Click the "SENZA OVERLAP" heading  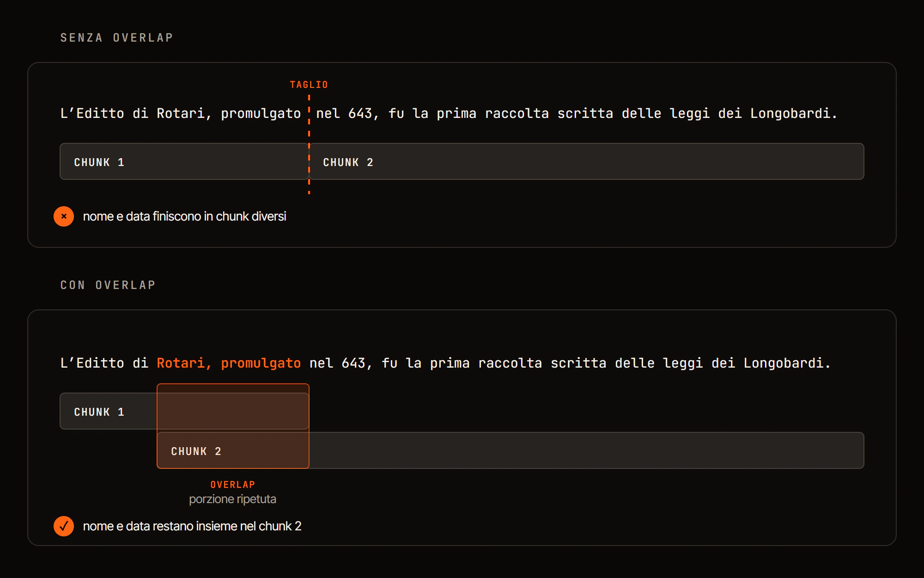(x=117, y=37)
